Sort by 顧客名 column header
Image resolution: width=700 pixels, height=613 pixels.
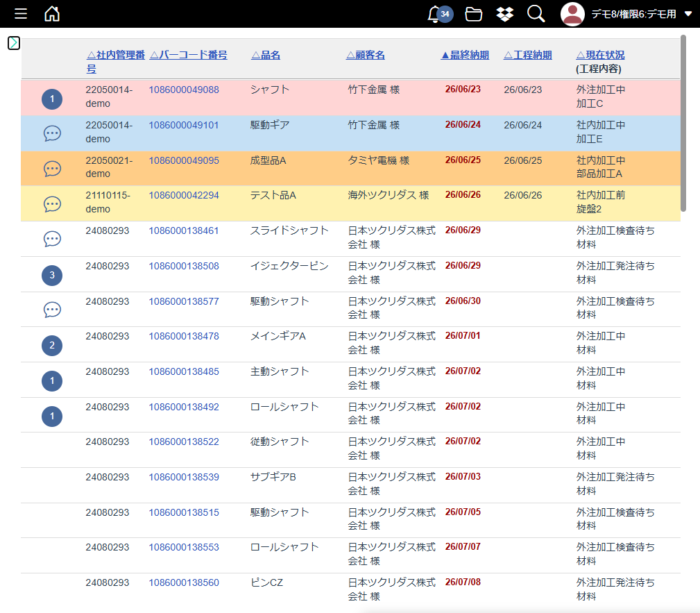(365, 55)
